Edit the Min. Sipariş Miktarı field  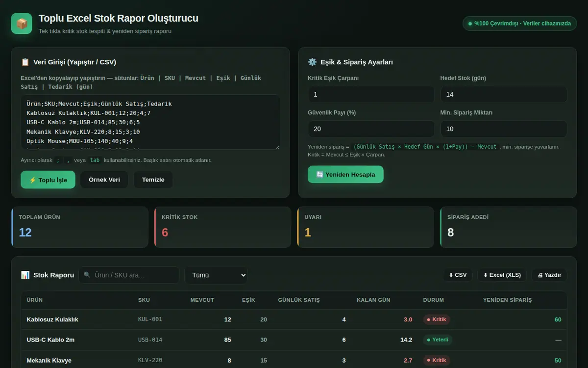click(x=504, y=129)
